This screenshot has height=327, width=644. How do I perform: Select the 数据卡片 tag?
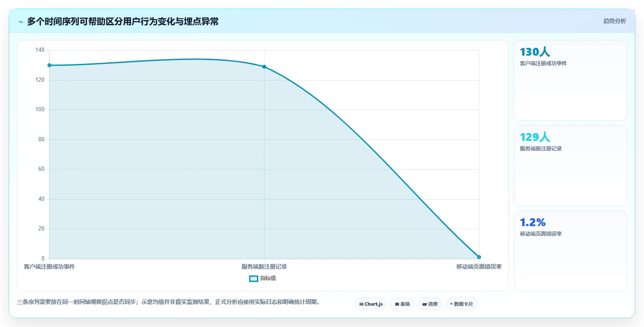[462, 304]
